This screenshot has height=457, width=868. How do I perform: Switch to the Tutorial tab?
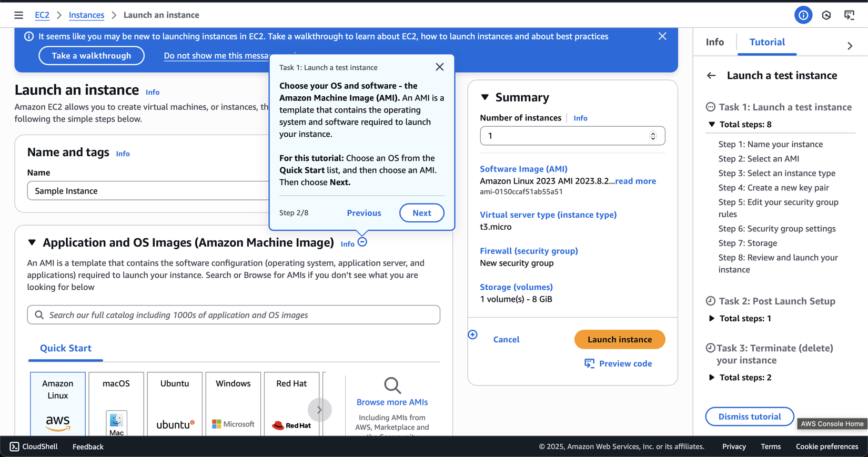(x=767, y=42)
